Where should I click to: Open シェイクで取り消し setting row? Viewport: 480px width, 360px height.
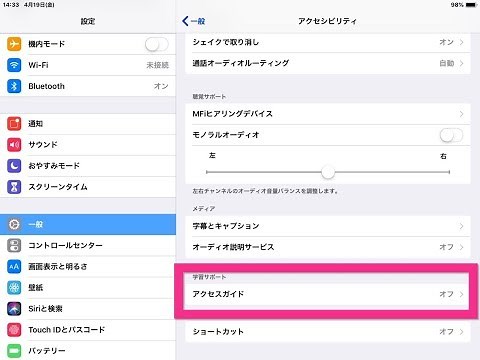(328, 42)
